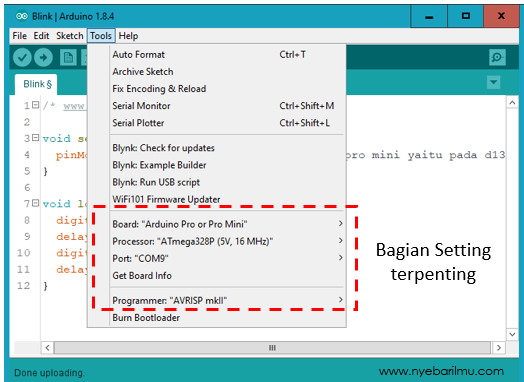
Task: Click the horizontal scrollbar thumb
Action: point(272,348)
